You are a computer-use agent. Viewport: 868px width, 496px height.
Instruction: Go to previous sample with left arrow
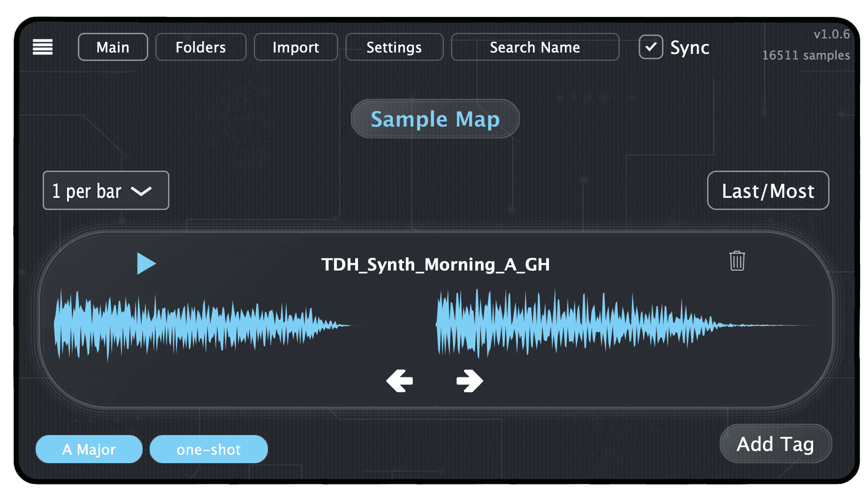coord(399,381)
